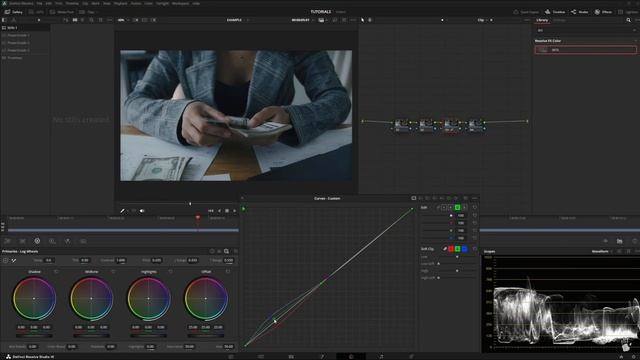Click the search icon in the effects Library panel
Image resolution: width=640 pixels, height=360 pixels.
pos(629,20)
